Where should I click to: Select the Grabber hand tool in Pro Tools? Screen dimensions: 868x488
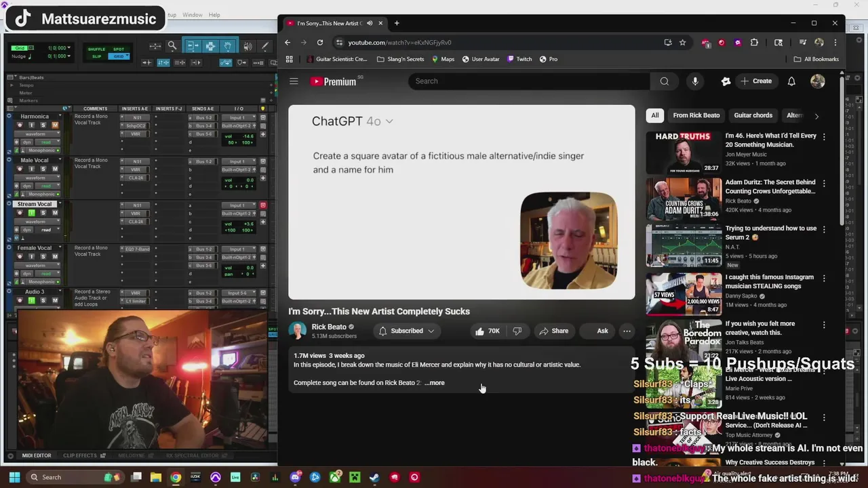(x=228, y=46)
